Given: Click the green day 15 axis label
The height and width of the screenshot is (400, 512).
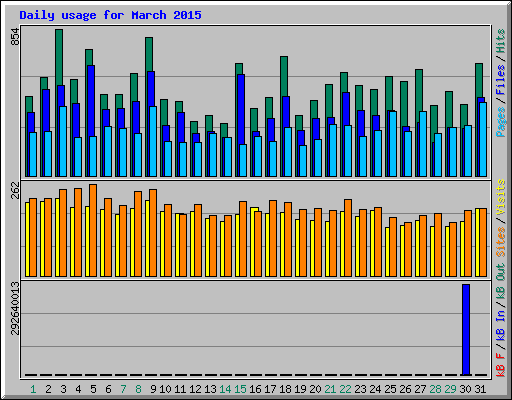Looking at the screenshot, I should click(240, 389).
